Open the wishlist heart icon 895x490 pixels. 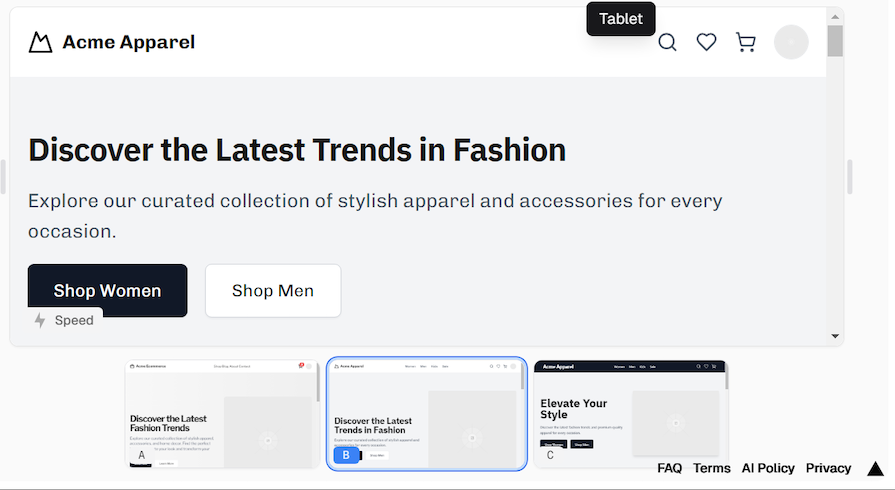tap(707, 42)
